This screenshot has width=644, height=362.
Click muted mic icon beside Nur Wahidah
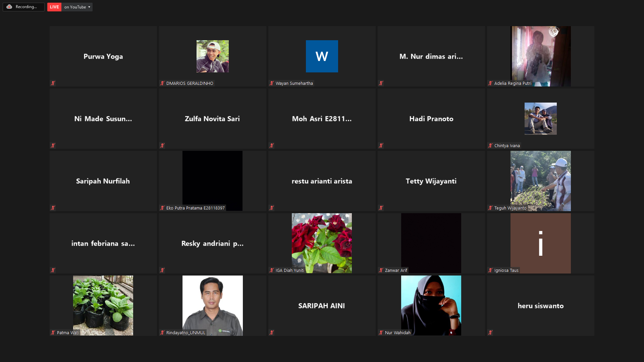[381, 333]
